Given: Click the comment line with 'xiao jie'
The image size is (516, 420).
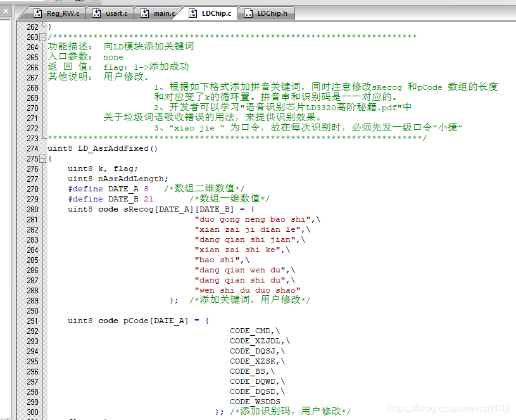Looking at the screenshot, I should click(x=308, y=128).
